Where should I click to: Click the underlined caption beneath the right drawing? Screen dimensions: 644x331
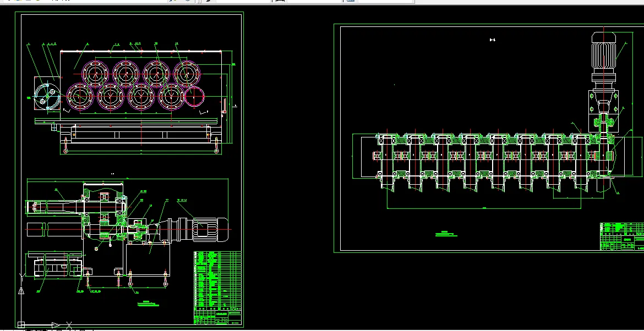(446, 234)
